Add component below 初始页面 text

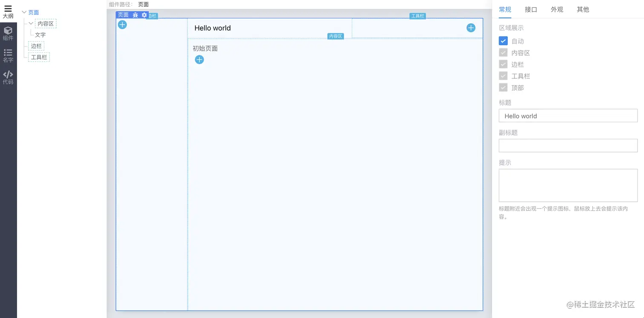tap(199, 60)
